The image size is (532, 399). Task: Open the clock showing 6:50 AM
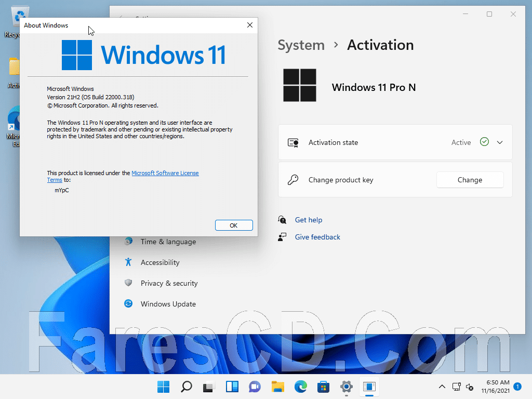tap(495, 387)
